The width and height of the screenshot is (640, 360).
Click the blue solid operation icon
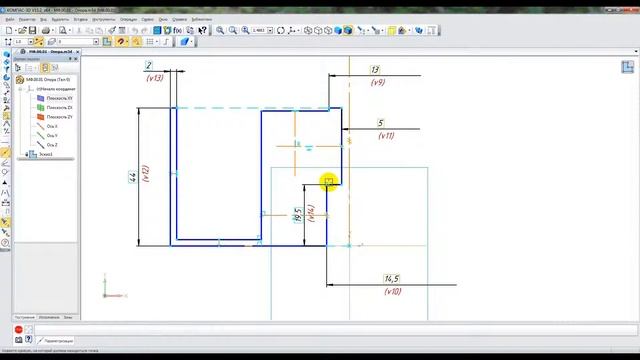[x=184, y=41]
